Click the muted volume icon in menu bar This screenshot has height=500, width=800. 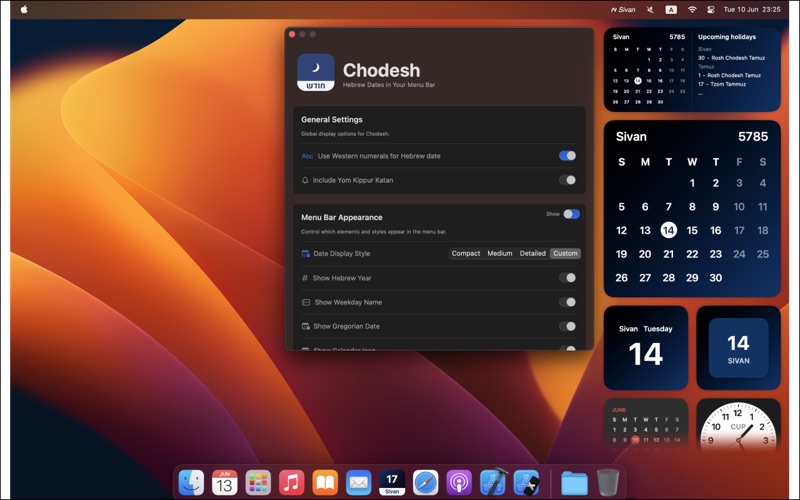coord(650,9)
